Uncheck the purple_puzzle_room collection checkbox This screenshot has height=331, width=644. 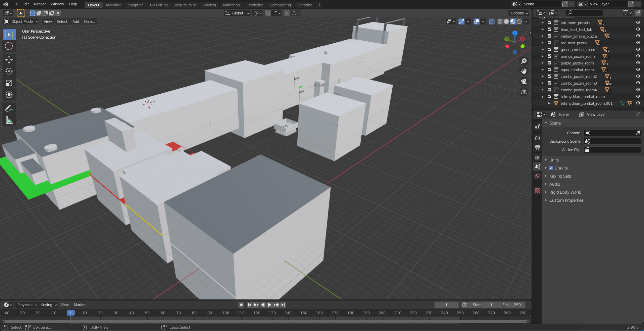[x=549, y=63]
